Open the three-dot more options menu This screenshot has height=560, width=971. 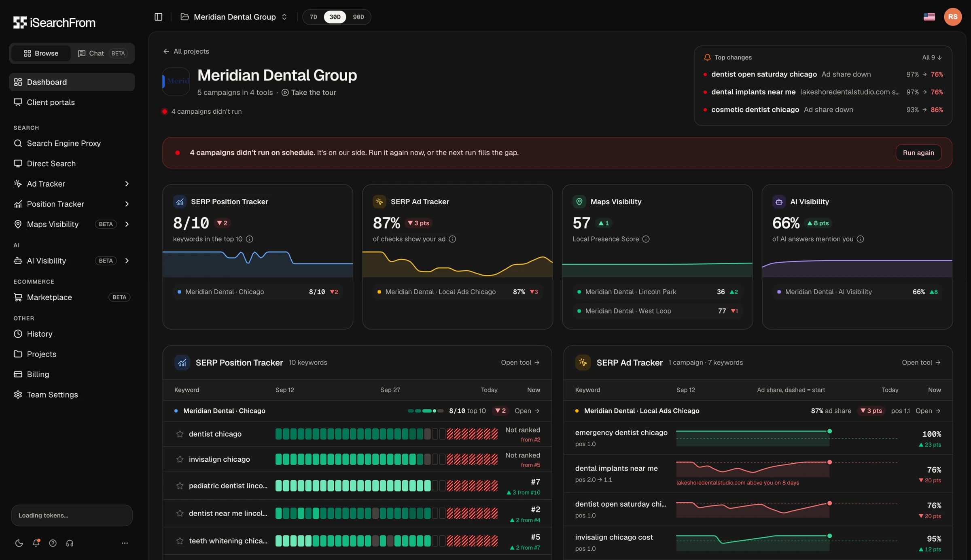tap(125, 543)
